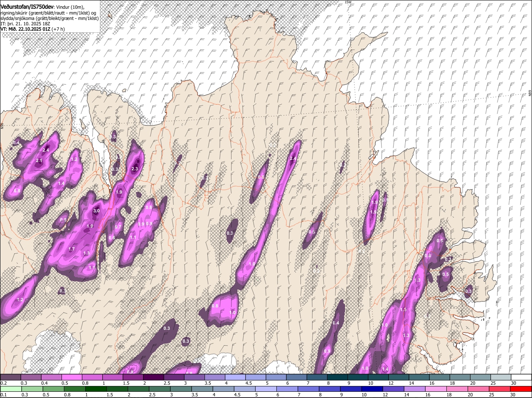Click the 'slydda/snjókoma (grátt/bleikt/grænt - mm/1klst)' description line

pos(49,18)
